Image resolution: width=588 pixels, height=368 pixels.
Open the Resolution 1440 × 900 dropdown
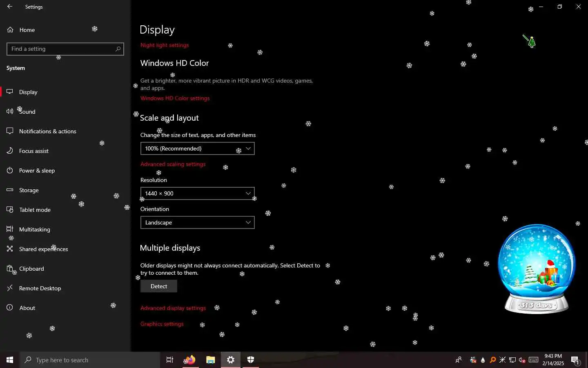(x=198, y=193)
